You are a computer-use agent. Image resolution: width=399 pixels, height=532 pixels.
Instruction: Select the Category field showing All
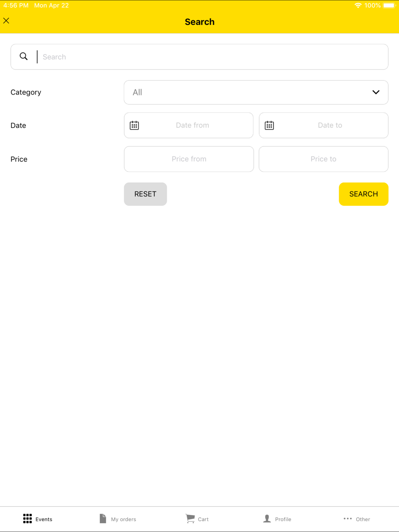coord(256,93)
